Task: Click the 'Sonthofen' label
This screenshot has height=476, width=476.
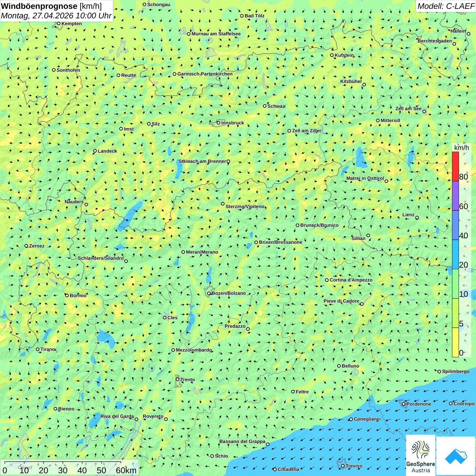Action: pyautogui.click(x=68, y=70)
